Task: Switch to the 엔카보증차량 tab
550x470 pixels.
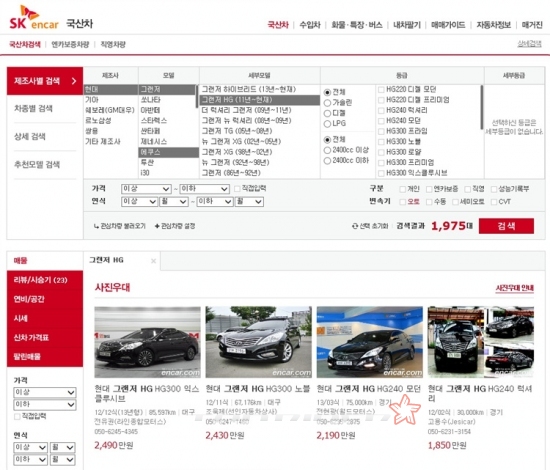Action: [70, 45]
